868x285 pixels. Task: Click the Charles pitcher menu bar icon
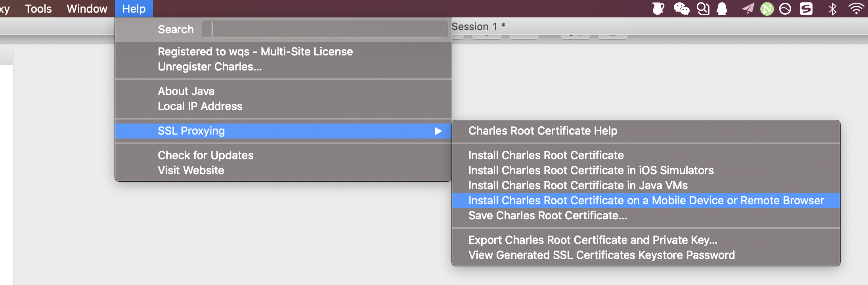point(658,9)
